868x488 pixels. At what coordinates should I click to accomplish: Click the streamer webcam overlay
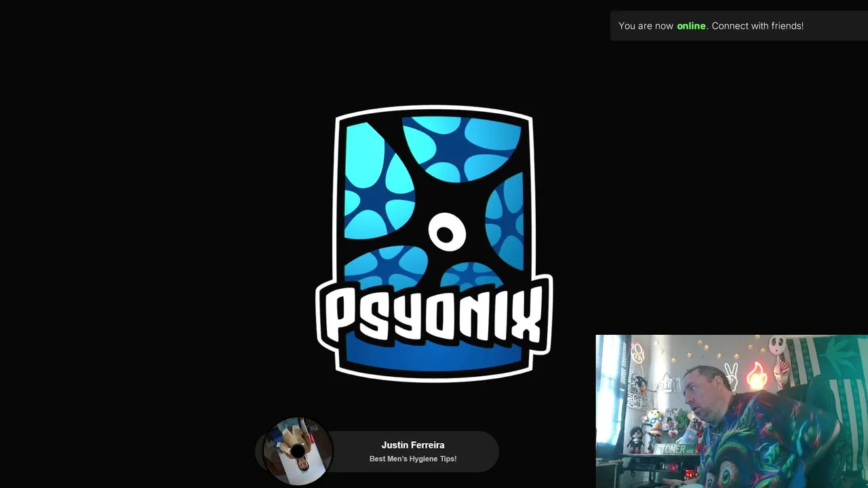point(732,411)
